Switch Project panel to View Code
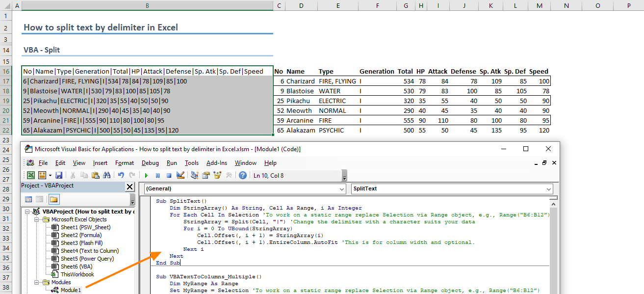 tap(28, 199)
